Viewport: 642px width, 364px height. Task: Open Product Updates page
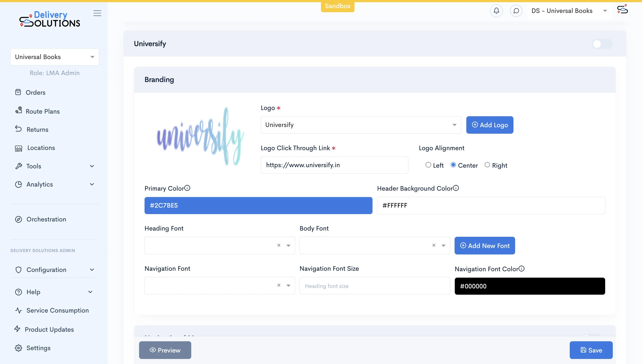49,330
